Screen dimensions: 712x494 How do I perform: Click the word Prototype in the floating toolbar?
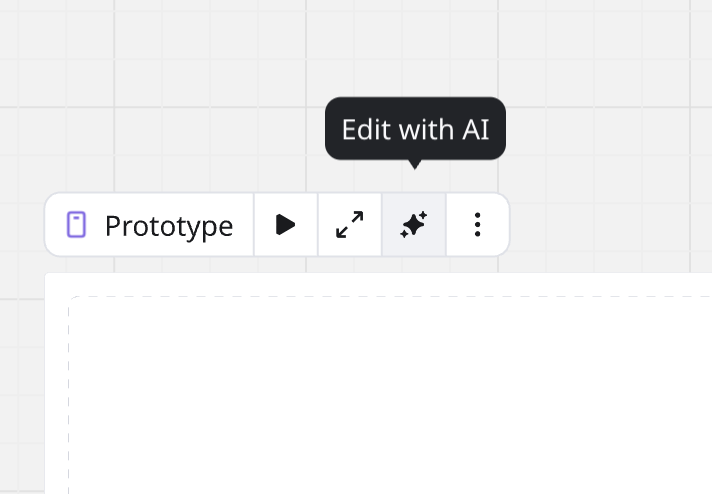pos(168,225)
